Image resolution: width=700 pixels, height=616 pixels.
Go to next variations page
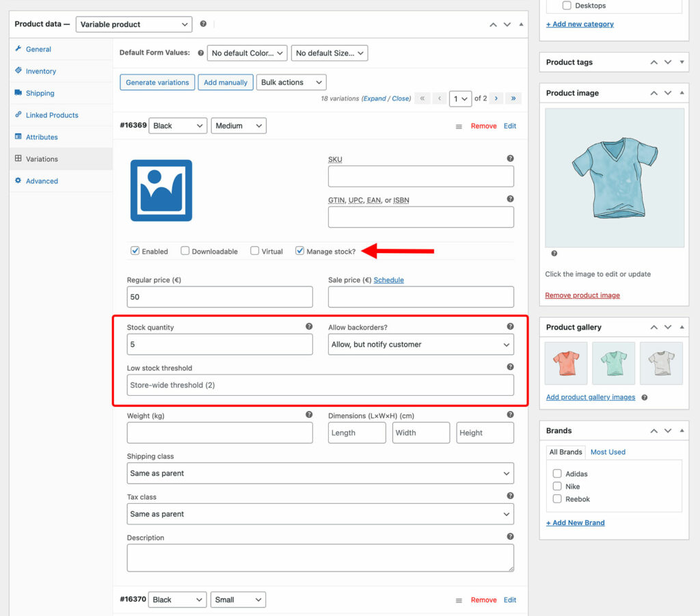[496, 98]
